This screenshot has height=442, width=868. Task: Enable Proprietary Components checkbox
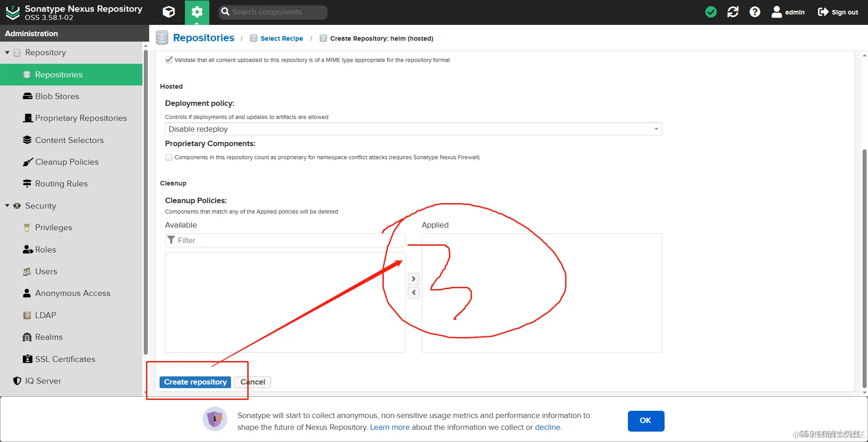tap(169, 157)
